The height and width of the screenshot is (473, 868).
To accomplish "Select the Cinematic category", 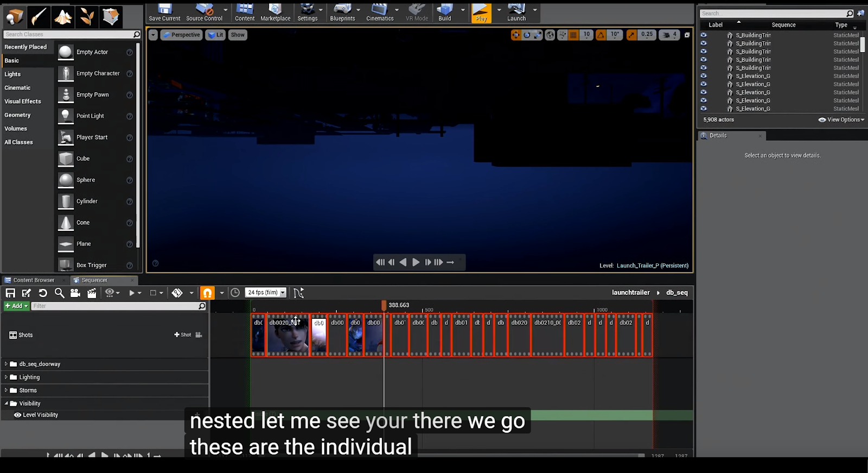I will [x=17, y=88].
